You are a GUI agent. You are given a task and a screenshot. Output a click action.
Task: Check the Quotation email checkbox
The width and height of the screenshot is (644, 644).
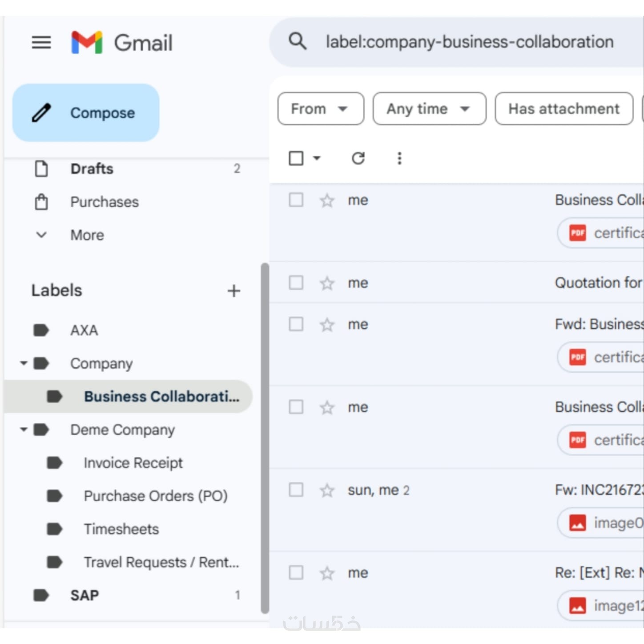click(x=296, y=283)
